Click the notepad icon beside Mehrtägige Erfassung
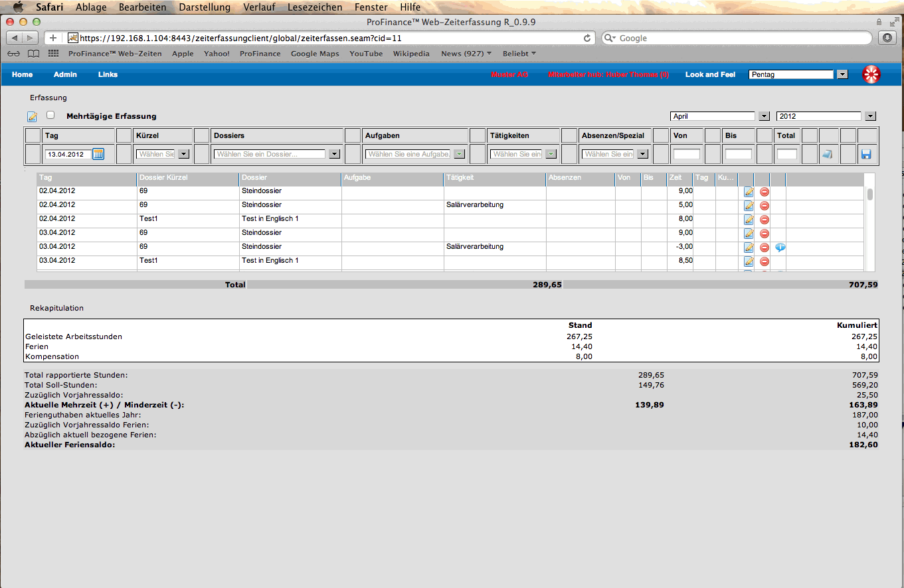904x588 pixels. [x=32, y=117]
